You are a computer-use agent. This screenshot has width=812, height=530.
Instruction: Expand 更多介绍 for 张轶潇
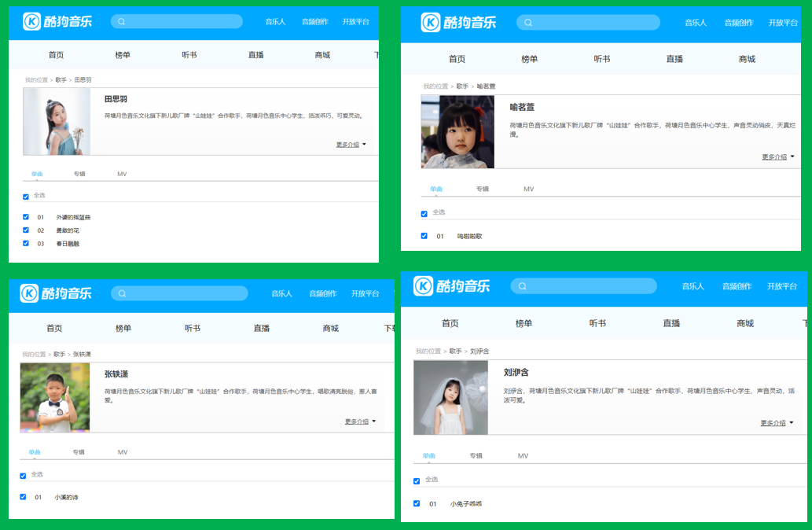360,421
